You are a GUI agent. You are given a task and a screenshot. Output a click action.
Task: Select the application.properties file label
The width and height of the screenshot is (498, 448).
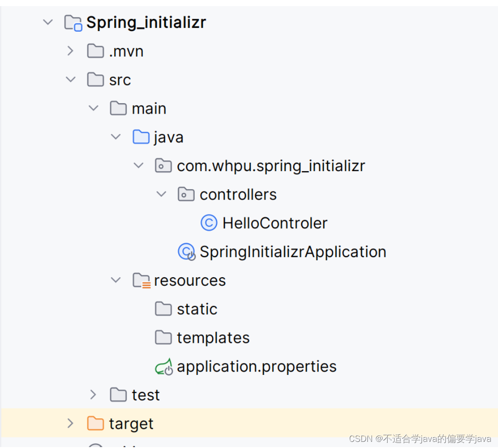pos(257,367)
